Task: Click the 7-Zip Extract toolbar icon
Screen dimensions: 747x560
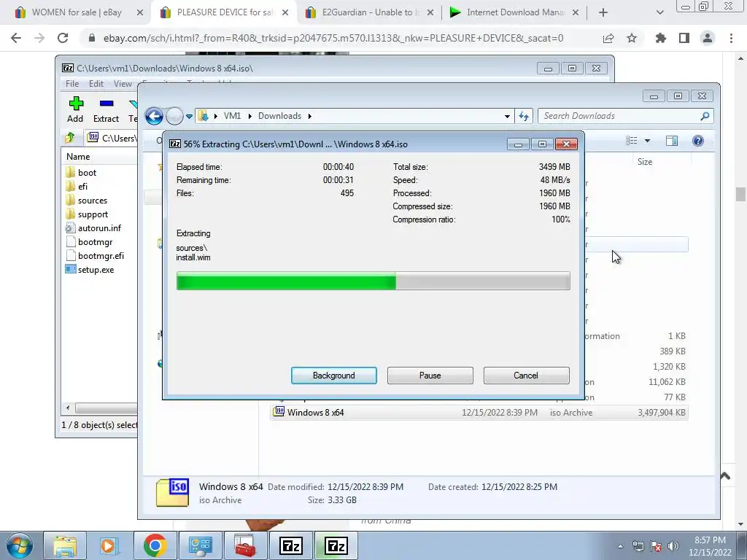Action: [x=106, y=109]
